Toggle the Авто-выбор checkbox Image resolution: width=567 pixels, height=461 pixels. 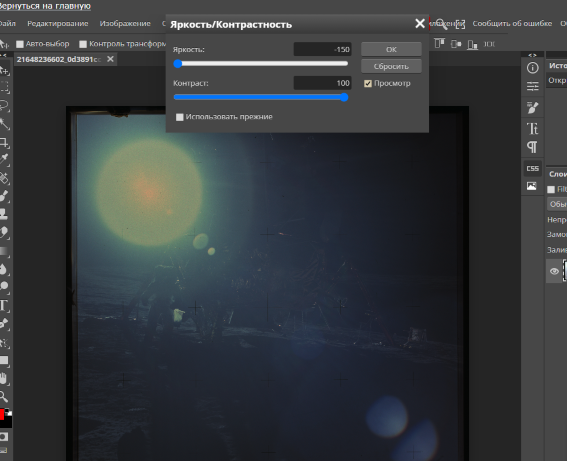pyautogui.click(x=20, y=44)
